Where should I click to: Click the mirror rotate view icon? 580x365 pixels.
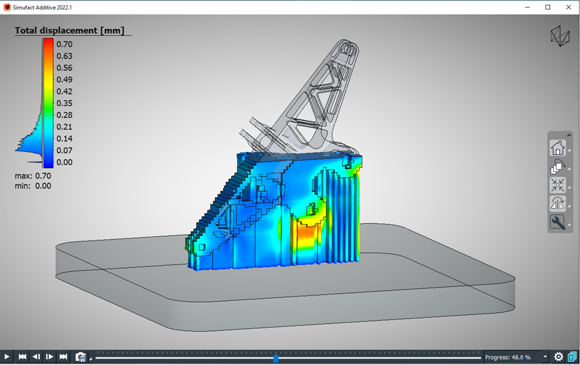pos(557,203)
